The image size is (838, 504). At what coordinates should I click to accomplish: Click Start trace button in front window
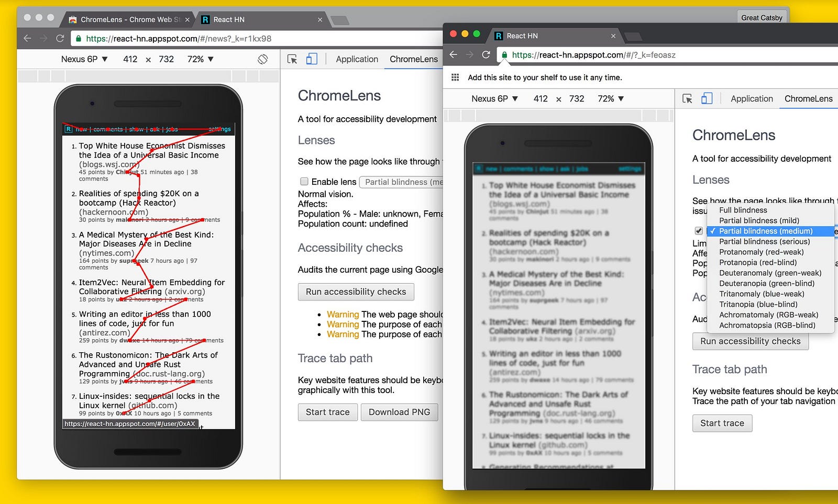[x=722, y=423]
